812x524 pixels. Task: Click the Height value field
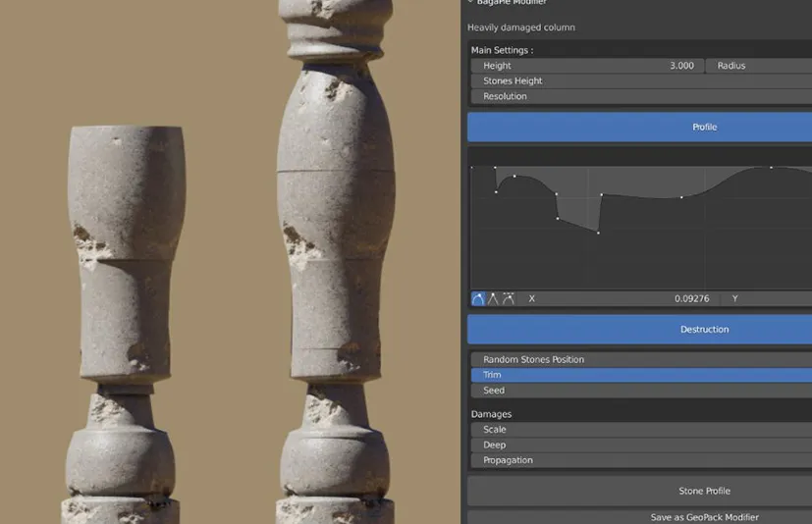click(x=586, y=66)
